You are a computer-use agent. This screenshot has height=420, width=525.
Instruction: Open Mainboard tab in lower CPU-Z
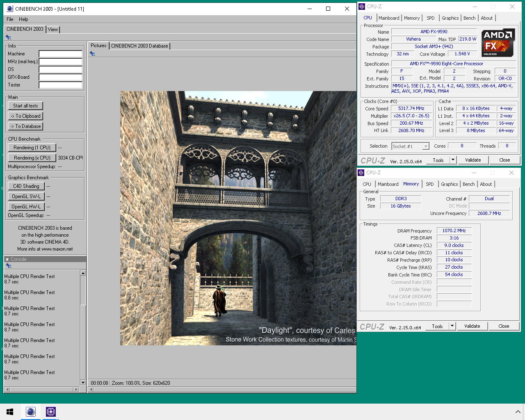click(x=388, y=184)
